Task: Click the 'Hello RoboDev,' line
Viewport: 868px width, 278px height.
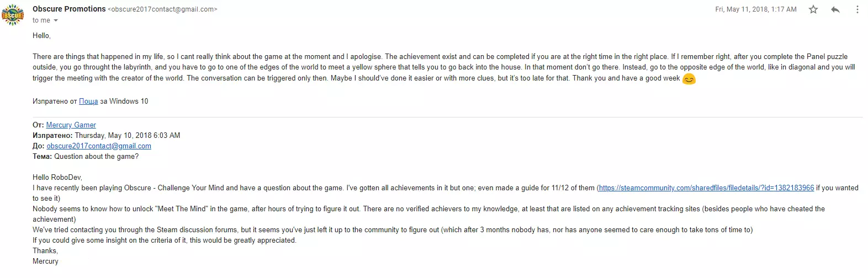Action: (57, 178)
